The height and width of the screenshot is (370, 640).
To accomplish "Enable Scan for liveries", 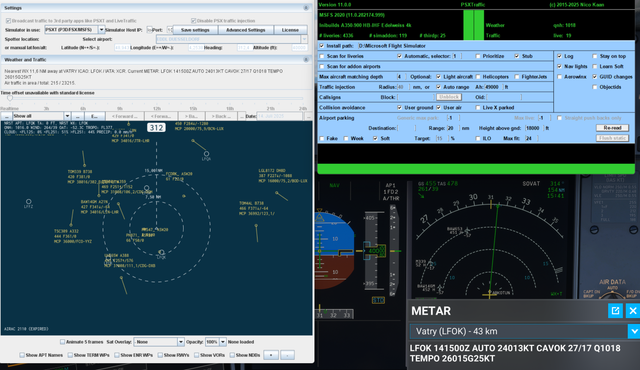I will [322, 56].
